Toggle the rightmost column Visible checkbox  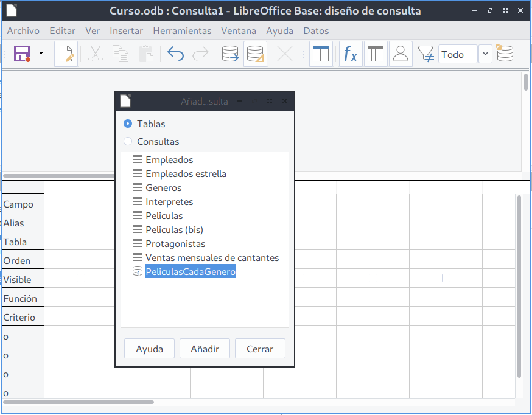coord(446,278)
